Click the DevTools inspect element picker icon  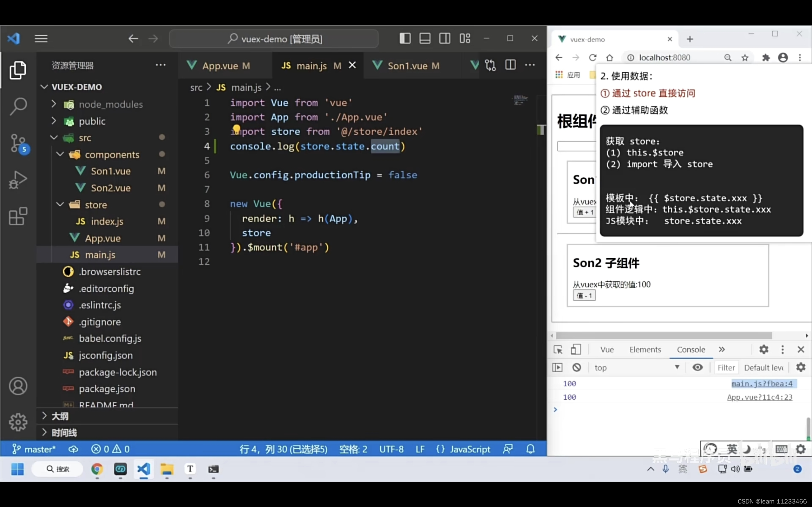point(558,350)
